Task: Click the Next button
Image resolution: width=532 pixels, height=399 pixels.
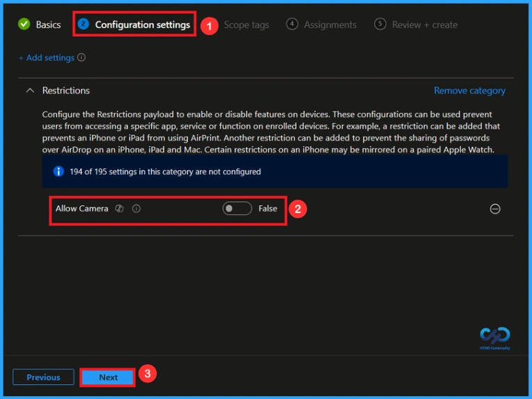Action: 108,377
